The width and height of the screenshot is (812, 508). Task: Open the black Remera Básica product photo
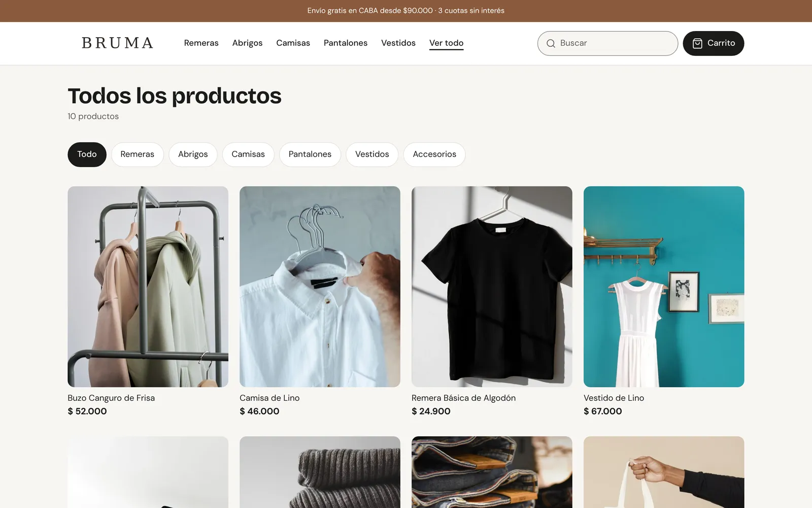pyautogui.click(x=492, y=287)
